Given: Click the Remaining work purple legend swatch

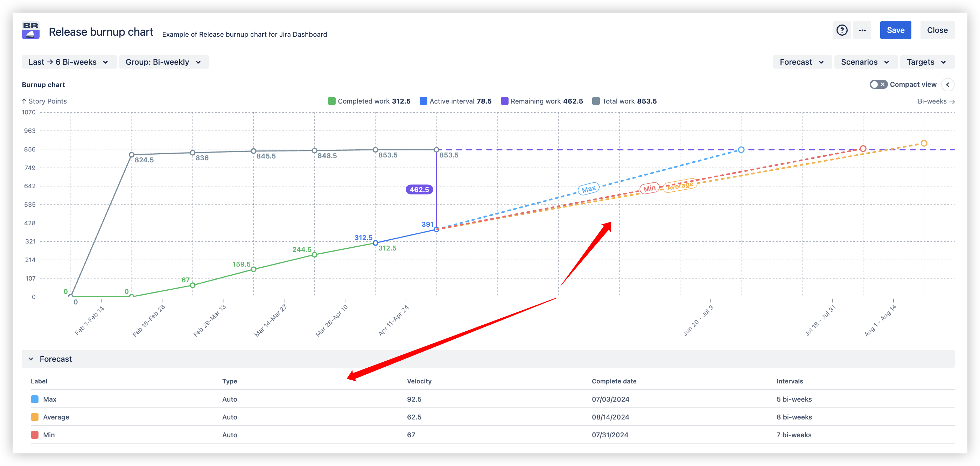Looking at the screenshot, I should pos(504,101).
